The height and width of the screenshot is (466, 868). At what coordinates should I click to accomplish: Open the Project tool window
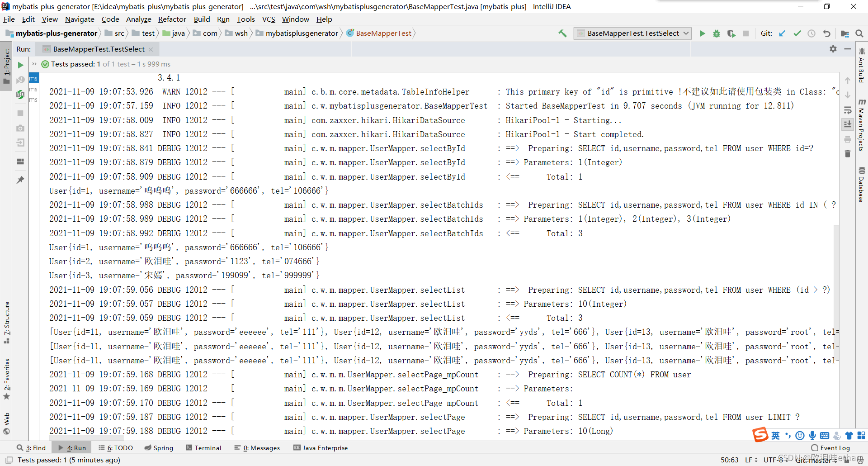(x=6, y=66)
